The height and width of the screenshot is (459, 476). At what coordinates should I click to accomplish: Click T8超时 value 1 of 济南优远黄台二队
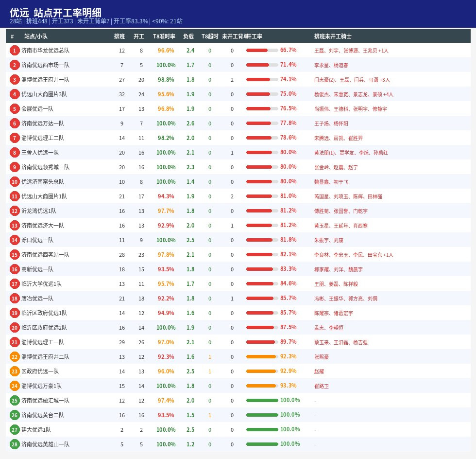tap(210, 415)
